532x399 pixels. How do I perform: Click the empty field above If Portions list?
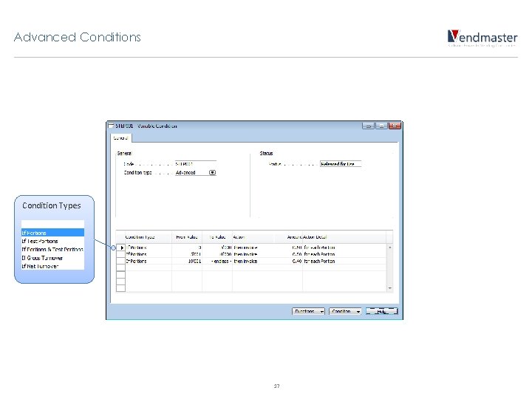52,225
